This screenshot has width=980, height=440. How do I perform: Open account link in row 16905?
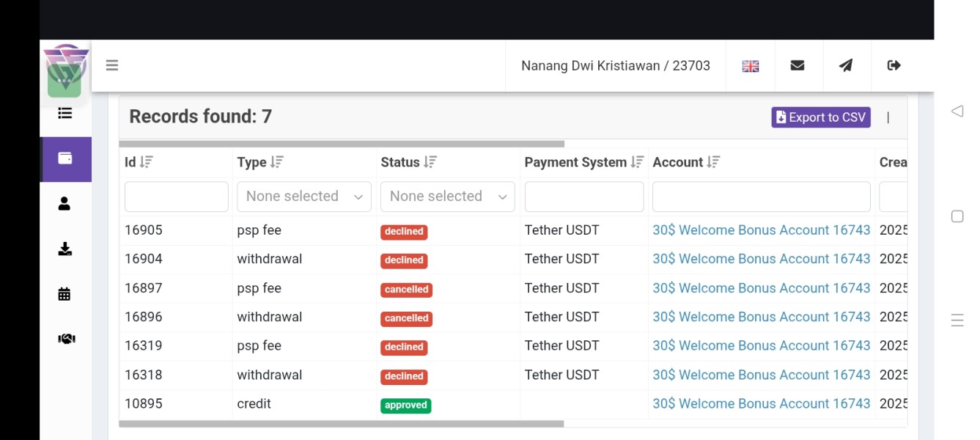tap(762, 230)
